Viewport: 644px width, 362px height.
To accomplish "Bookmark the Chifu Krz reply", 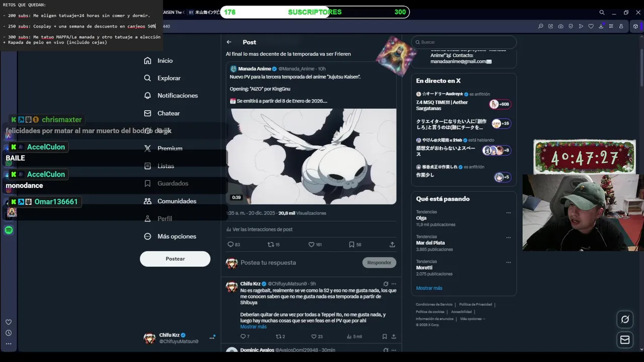I will (384, 336).
